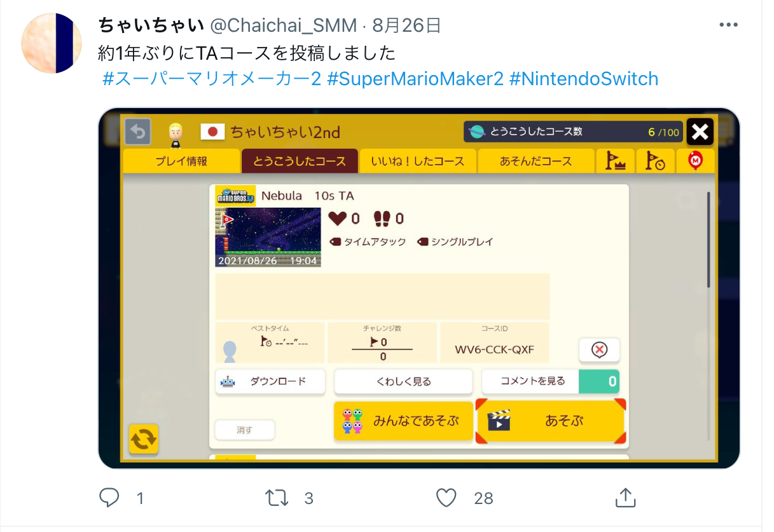
Task: Open the Nebula course thumbnail image
Action: tap(268, 237)
